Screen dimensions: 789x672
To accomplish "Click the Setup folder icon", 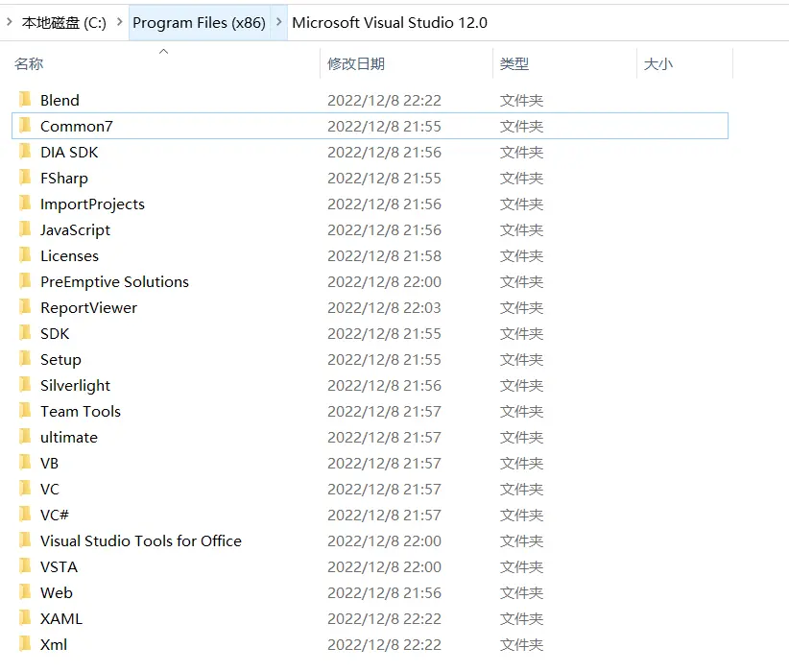I will [25, 358].
